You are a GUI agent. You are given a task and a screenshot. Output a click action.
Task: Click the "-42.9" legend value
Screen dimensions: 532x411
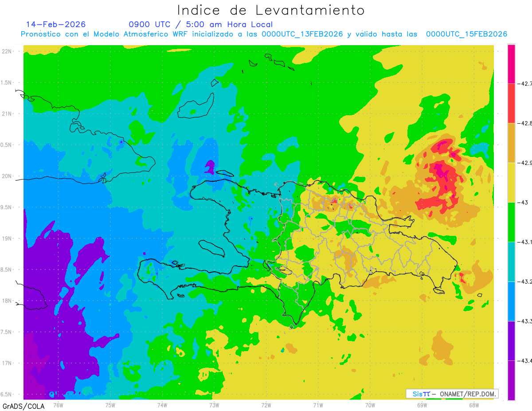point(524,163)
